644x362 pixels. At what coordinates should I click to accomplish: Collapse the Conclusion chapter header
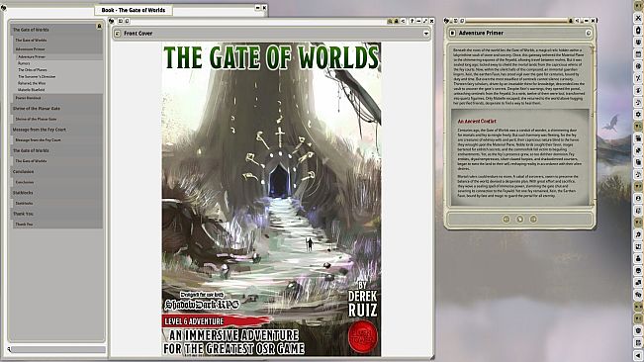point(56,171)
